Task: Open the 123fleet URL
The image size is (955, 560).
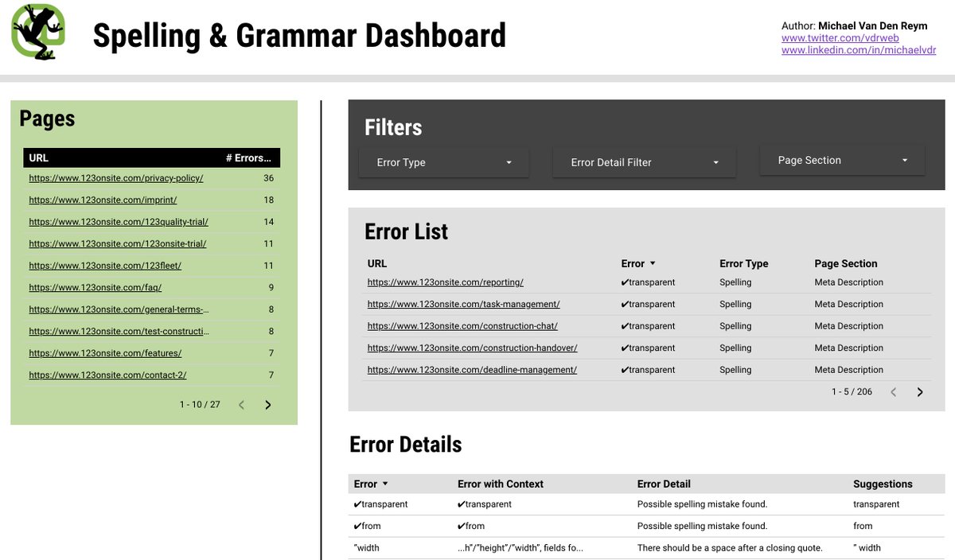Action: click(x=105, y=266)
